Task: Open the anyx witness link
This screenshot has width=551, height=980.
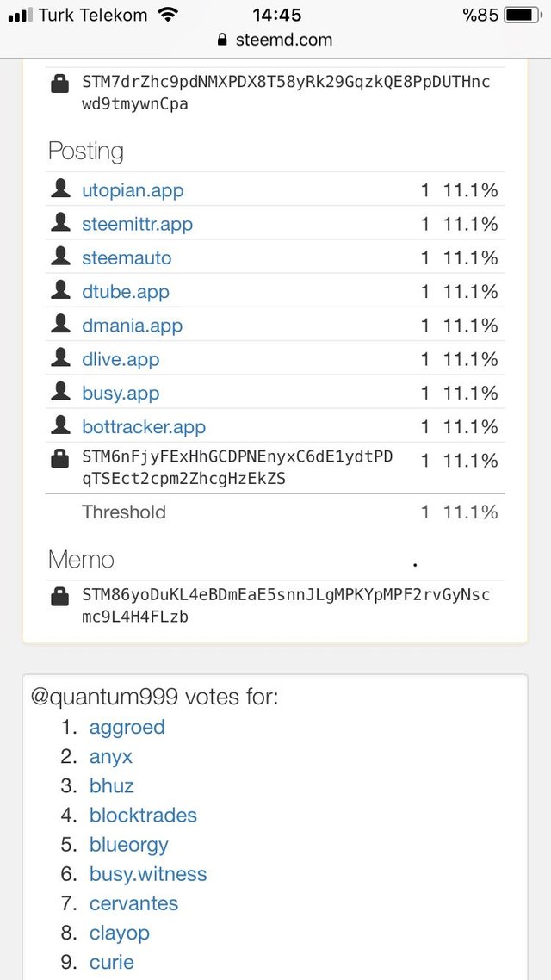Action: point(111,756)
